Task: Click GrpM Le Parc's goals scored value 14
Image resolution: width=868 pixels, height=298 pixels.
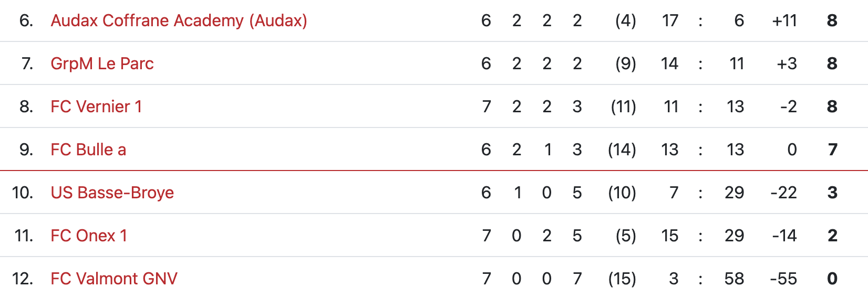Action: click(x=669, y=63)
